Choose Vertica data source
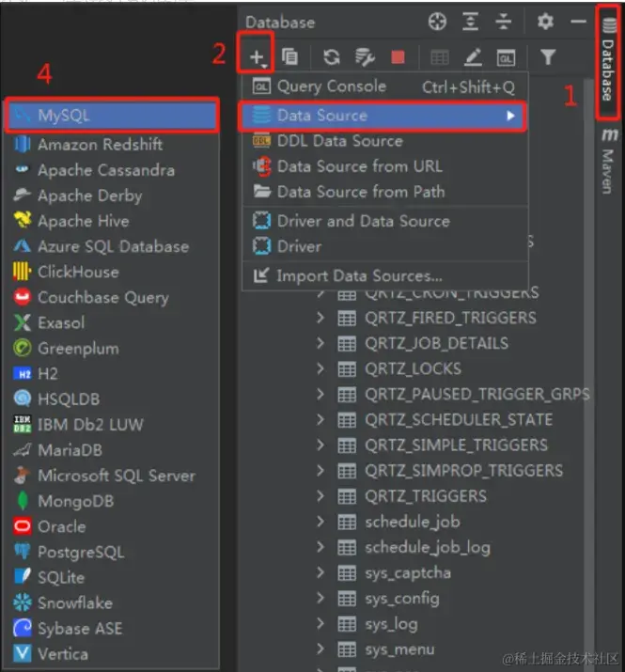Screen dimensions: 625x672 pyautogui.click(x=112, y=654)
